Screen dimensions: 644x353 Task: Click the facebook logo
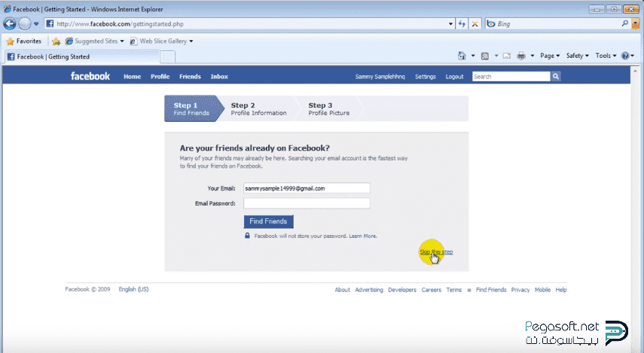(x=90, y=76)
